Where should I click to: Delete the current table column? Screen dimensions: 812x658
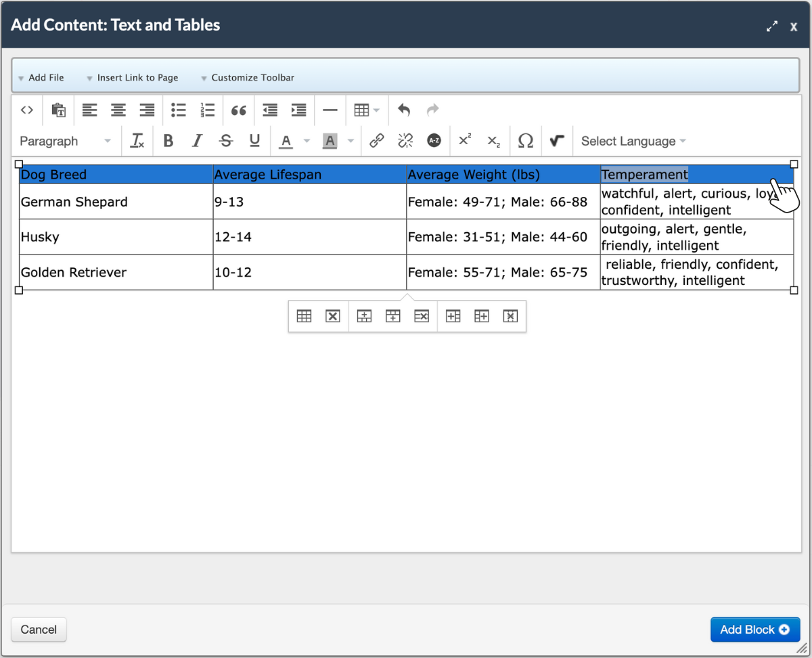pyautogui.click(x=511, y=316)
